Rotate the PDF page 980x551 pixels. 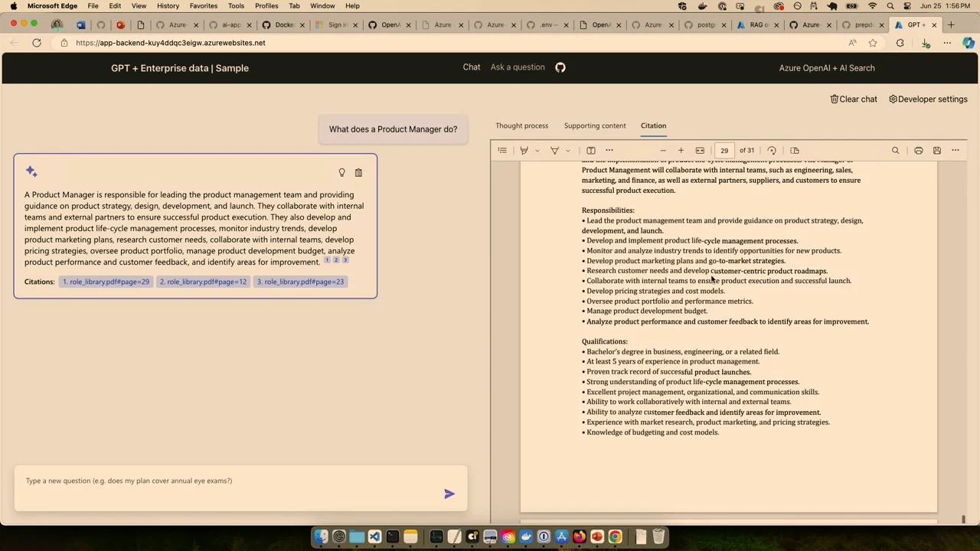click(772, 151)
